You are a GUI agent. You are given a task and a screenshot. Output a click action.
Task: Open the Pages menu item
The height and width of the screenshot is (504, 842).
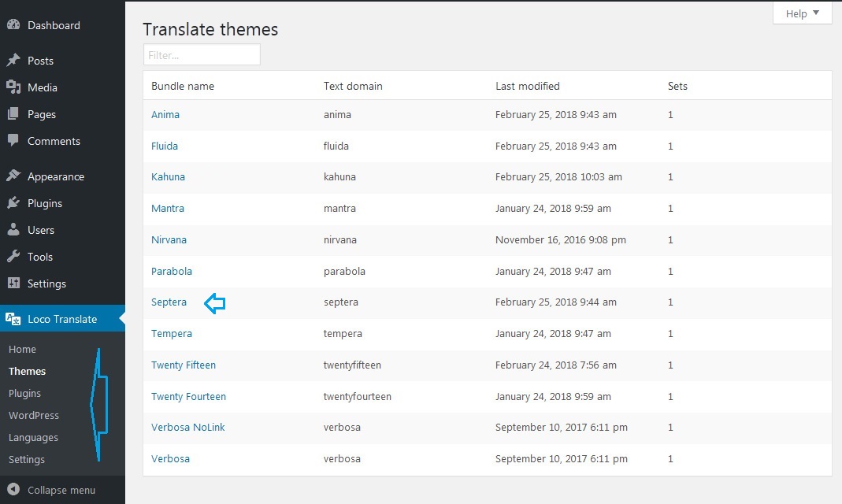(x=41, y=114)
